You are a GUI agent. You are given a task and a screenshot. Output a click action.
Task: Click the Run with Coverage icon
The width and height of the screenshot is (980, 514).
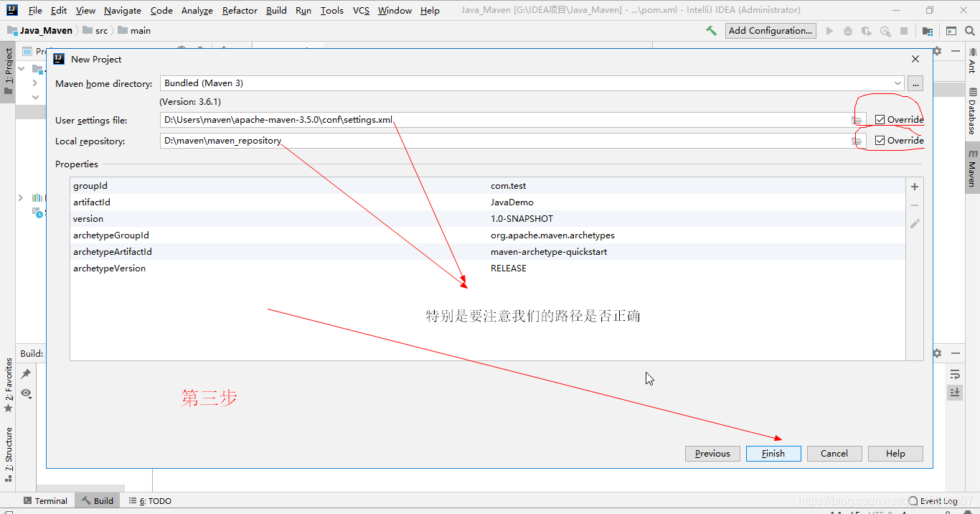tap(867, 31)
